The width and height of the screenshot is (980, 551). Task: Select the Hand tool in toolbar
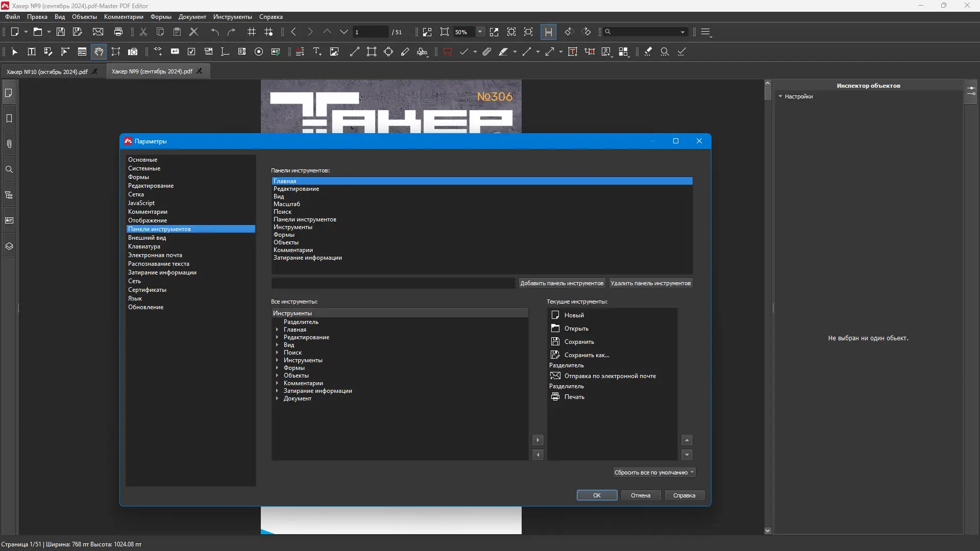(99, 52)
